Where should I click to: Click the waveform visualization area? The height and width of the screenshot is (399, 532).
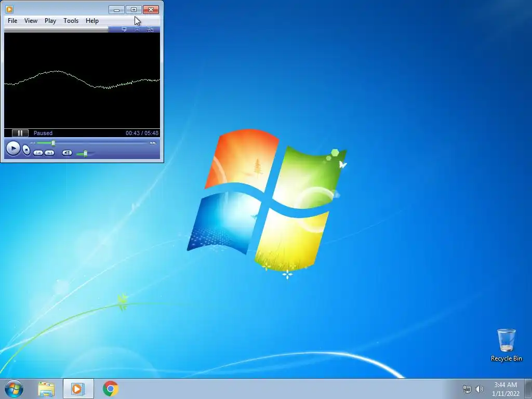click(x=82, y=81)
